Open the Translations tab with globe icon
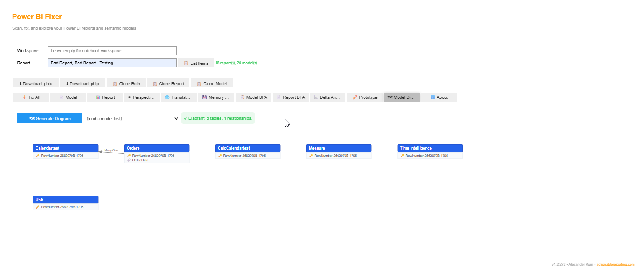The image size is (644, 273). coord(179,97)
